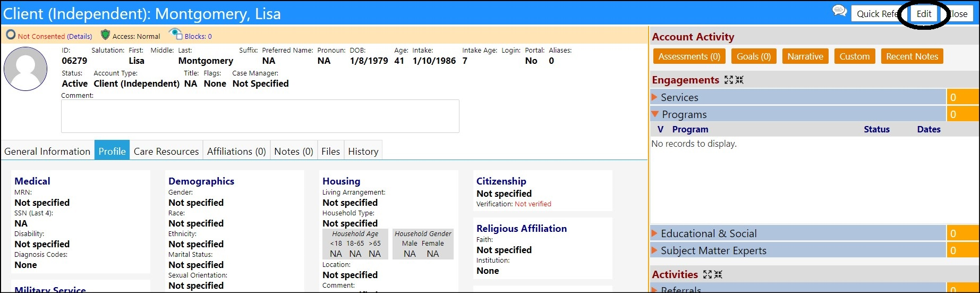Open Goals (0) button
The height and width of the screenshot is (293, 980).
click(753, 56)
